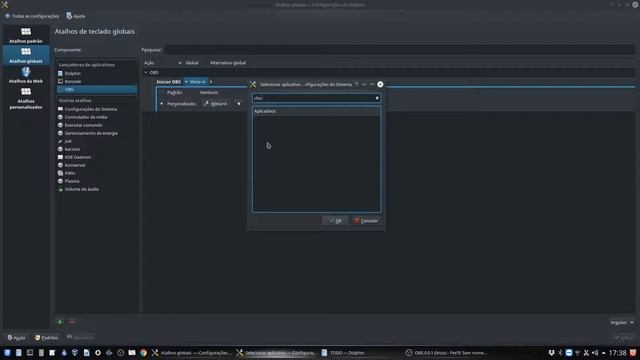Select Gerenciamento de energia component
The image size is (640, 360).
pyautogui.click(x=91, y=133)
